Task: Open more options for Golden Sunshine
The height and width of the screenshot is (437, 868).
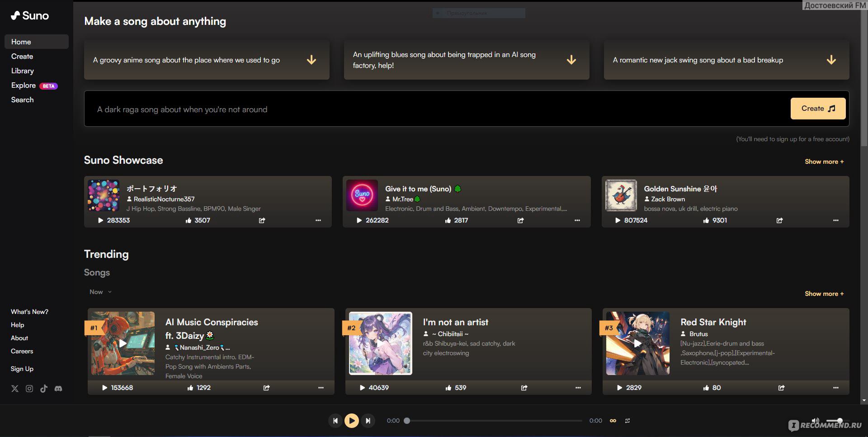Action: pos(836,220)
